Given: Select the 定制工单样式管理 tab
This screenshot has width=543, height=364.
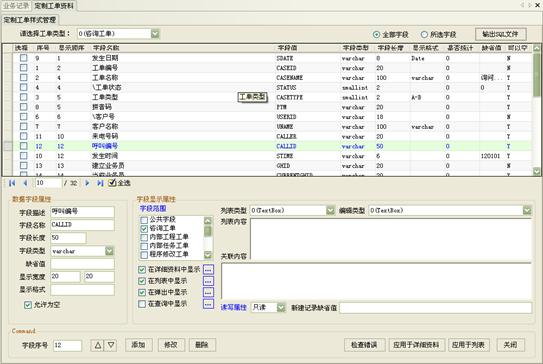Looking at the screenshot, I should (x=30, y=20).
